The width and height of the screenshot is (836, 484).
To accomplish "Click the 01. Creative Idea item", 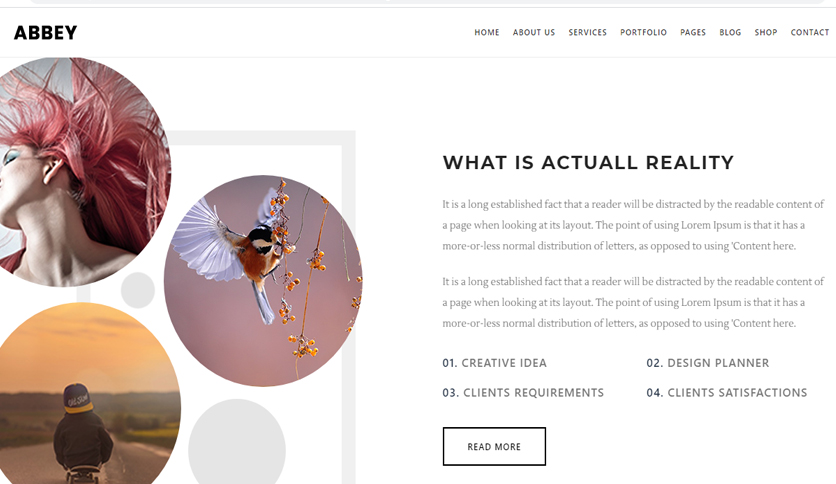I will click(494, 363).
